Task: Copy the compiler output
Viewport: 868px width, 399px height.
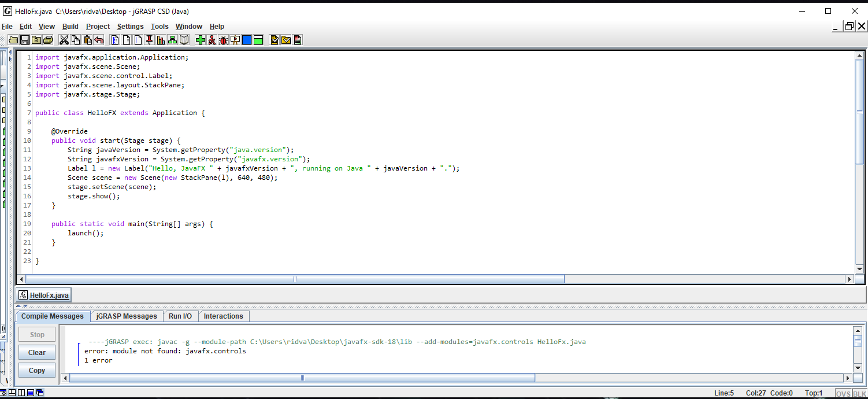Action: 36,370
